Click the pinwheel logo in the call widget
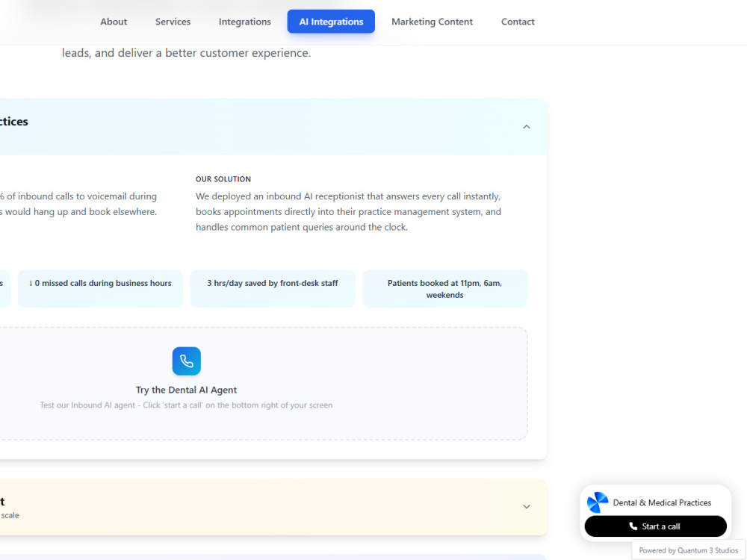Viewport: 747px width, 560px height. point(598,503)
